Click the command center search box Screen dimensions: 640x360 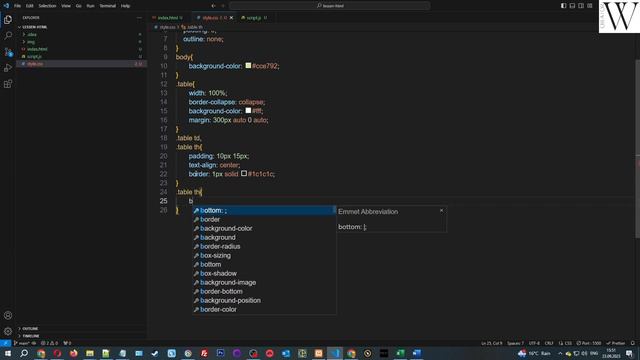point(330,6)
